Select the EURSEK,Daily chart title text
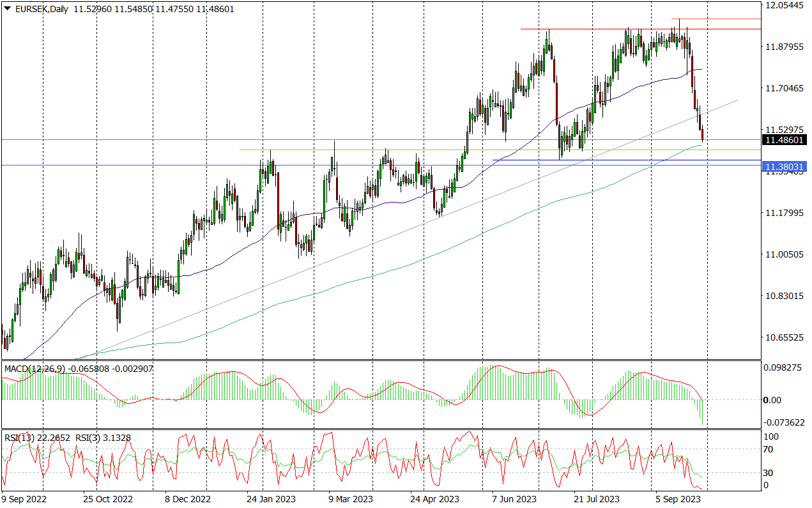 tap(41, 10)
